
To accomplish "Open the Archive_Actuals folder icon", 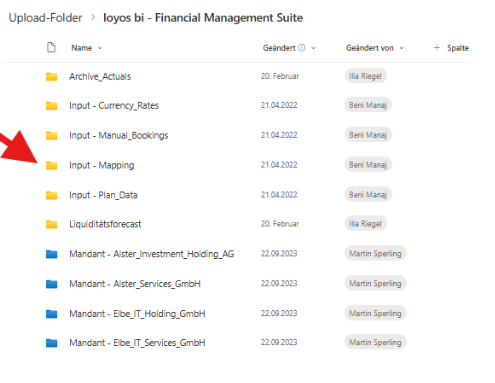I will pyautogui.click(x=51, y=77).
